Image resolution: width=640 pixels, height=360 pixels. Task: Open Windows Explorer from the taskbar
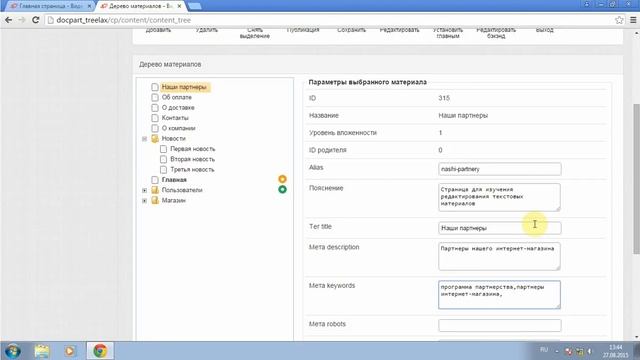42,351
